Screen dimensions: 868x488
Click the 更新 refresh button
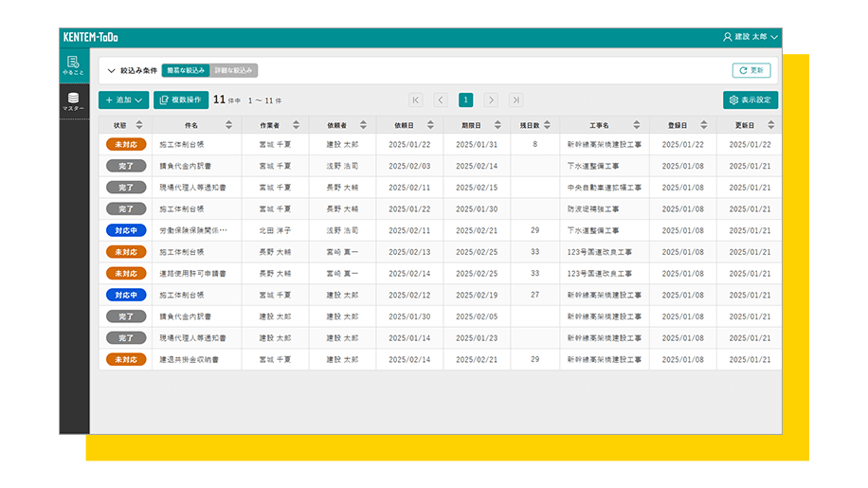(750, 70)
